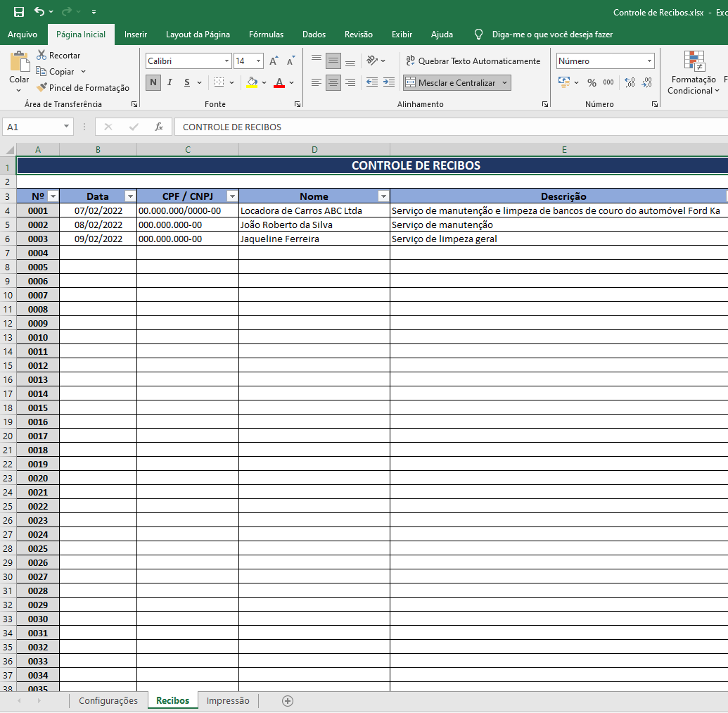Toggle italic (I) formatting
This screenshot has height=713, width=728.
170,82
